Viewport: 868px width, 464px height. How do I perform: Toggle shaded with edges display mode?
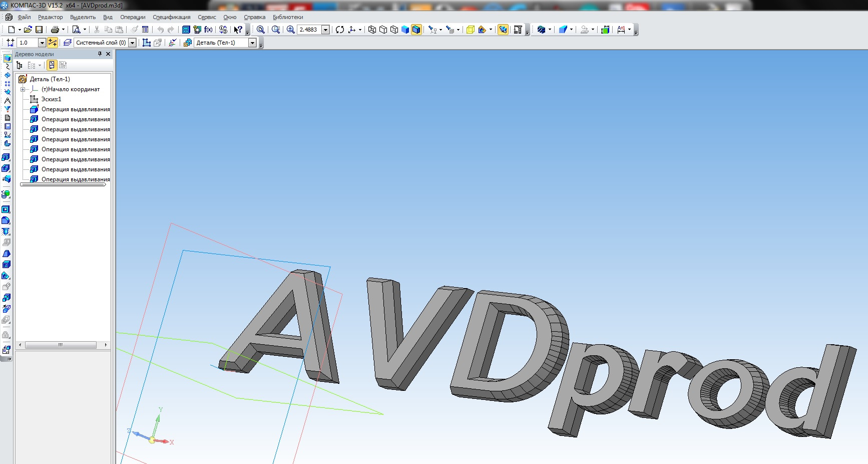tap(416, 30)
